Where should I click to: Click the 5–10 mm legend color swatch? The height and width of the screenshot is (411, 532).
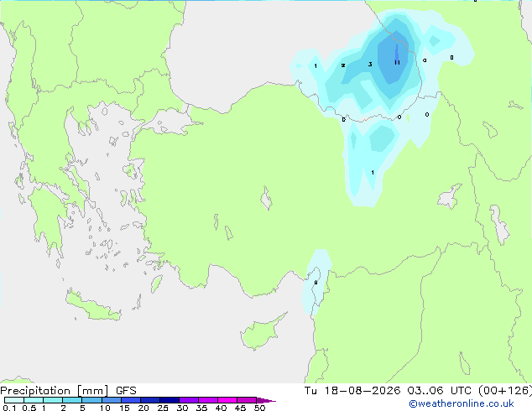91,400
